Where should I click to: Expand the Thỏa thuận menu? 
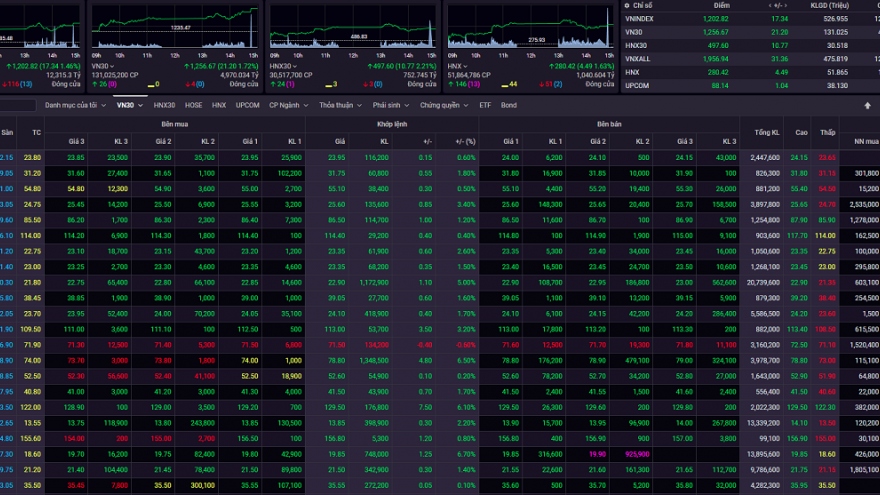point(341,105)
